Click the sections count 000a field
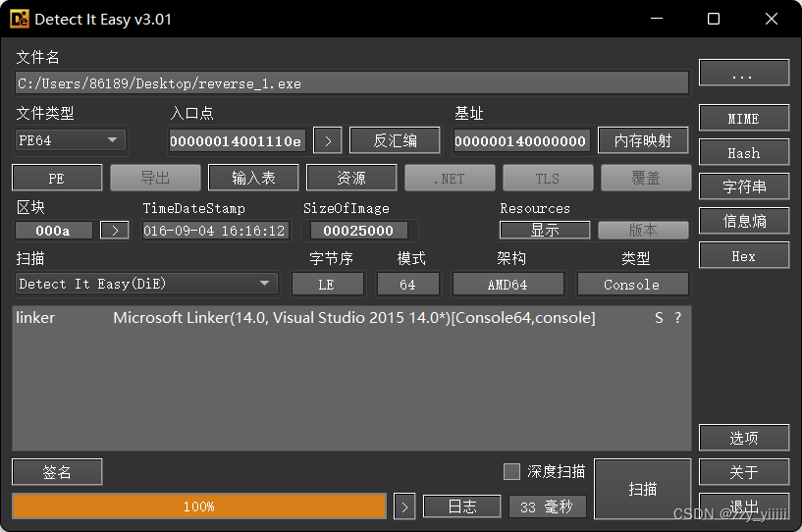Screen dimensions: 802x532 [x=54, y=231]
